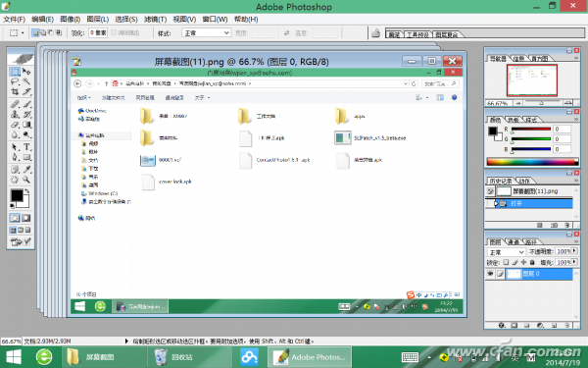Click the feather value input field
Image resolution: width=588 pixels, height=368 pixels.
tap(98, 33)
